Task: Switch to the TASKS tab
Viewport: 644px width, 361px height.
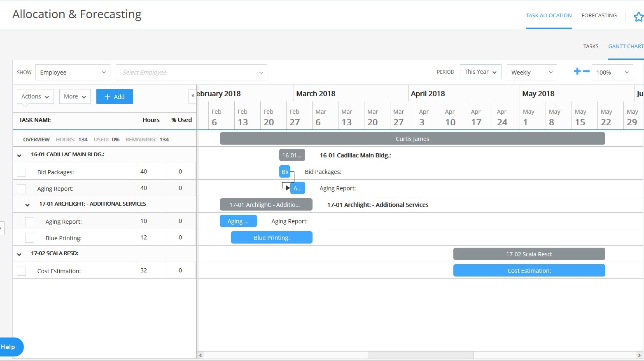Action: 591,46
